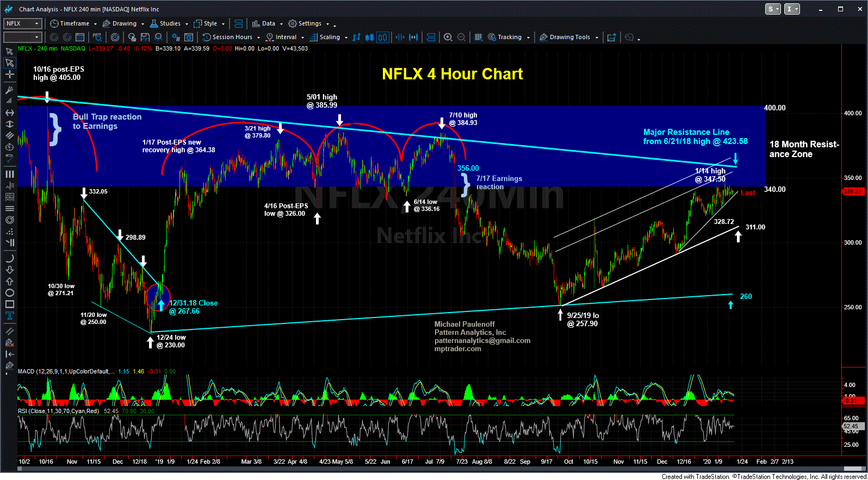
Task: Open the Drawing menu
Action: (x=123, y=23)
